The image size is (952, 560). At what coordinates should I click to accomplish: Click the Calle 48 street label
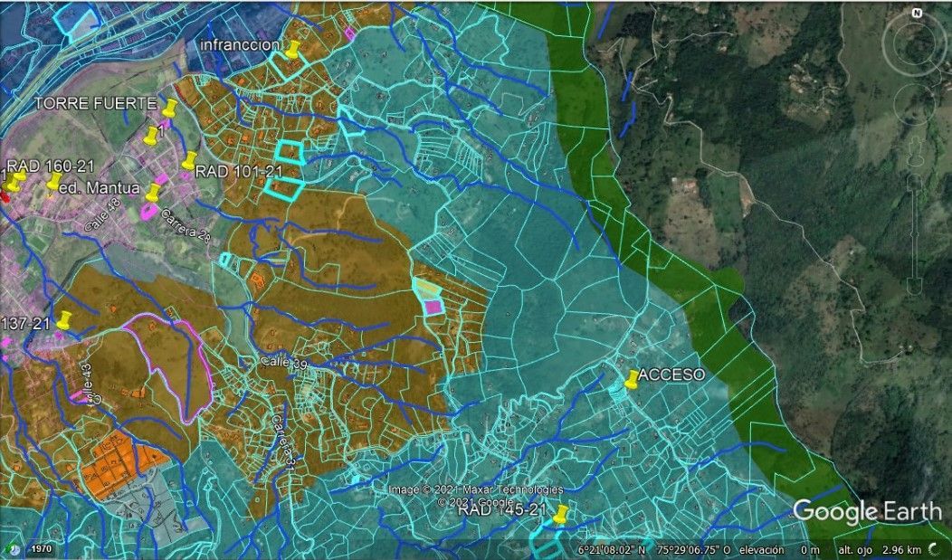click(103, 214)
